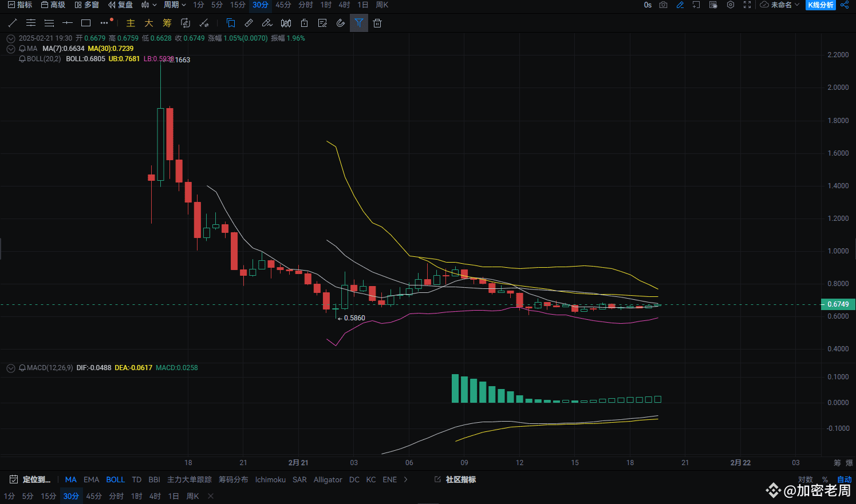The height and width of the screenshot is (504, 856).
Task: Click the candlestick pattern tool icon
Action: click(286, 23)
